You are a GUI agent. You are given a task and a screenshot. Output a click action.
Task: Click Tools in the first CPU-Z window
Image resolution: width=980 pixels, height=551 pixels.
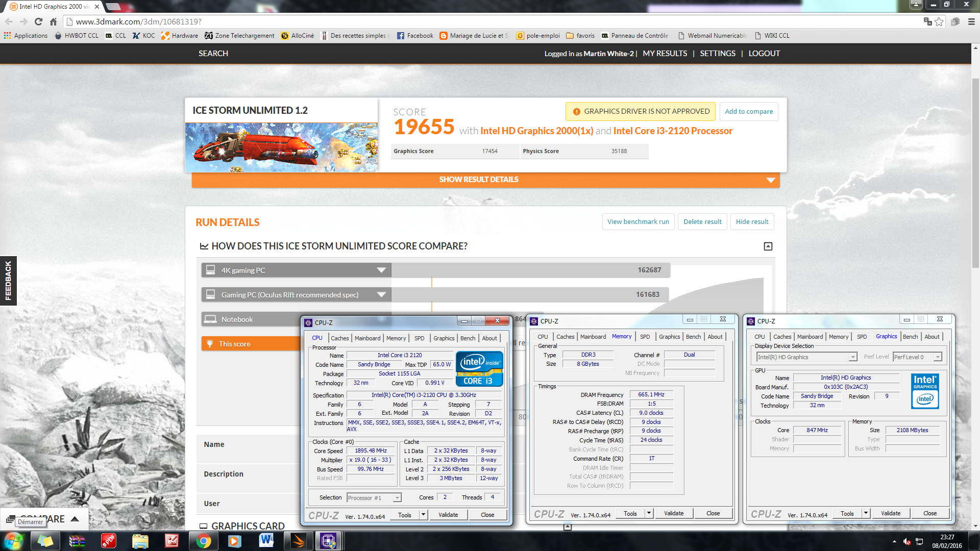[x=405, y=515]
